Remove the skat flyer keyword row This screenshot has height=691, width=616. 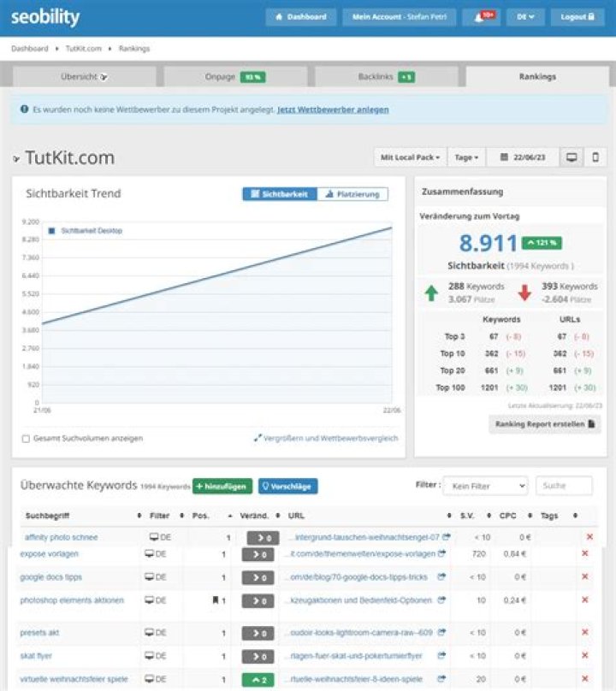(x=585, y=656)
